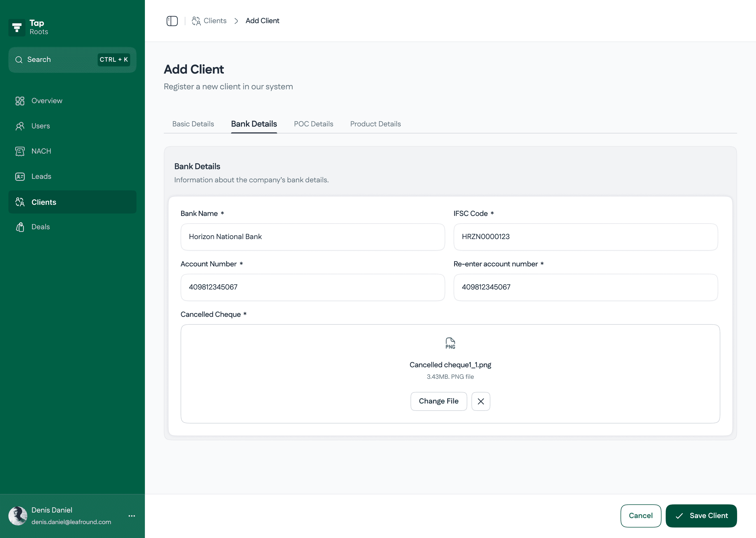The width and height of the screenshot is (756, 538).
Task: Open the Product Details tab
Action: click(375, 124)
